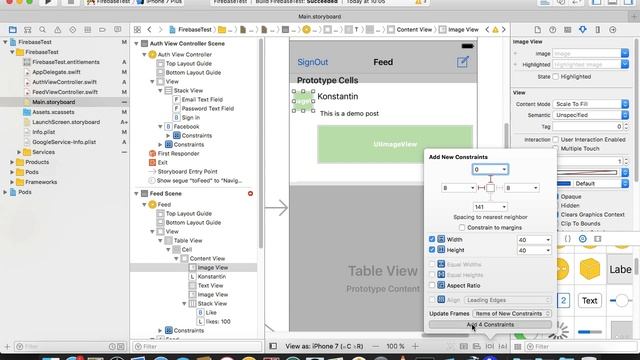Screen dimensions: 640x360
Task: Click the jump bar warning icon
Action: [x=495, y=30]
